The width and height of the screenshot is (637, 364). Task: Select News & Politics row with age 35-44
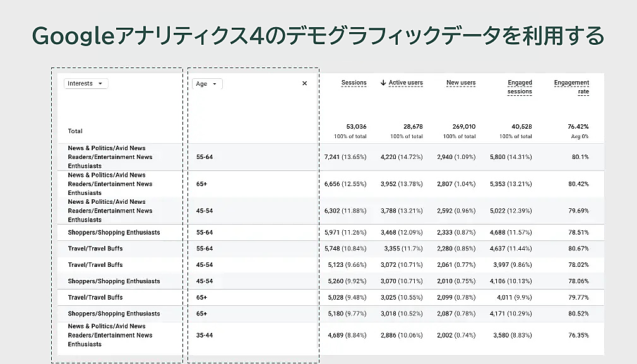point(331,335)
